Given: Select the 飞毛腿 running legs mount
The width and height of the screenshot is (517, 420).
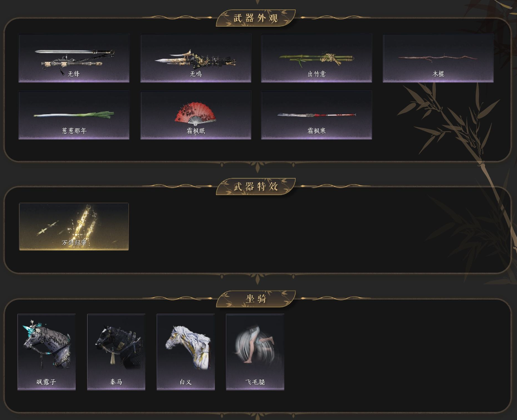Looking at the screenshot, I should (x=255, y=352).
